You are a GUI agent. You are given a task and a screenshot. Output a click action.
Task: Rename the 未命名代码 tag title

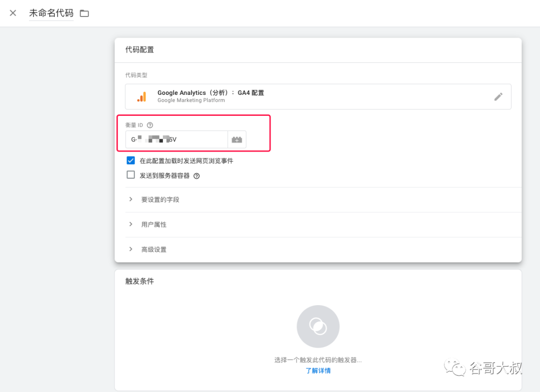click(51, 13)
